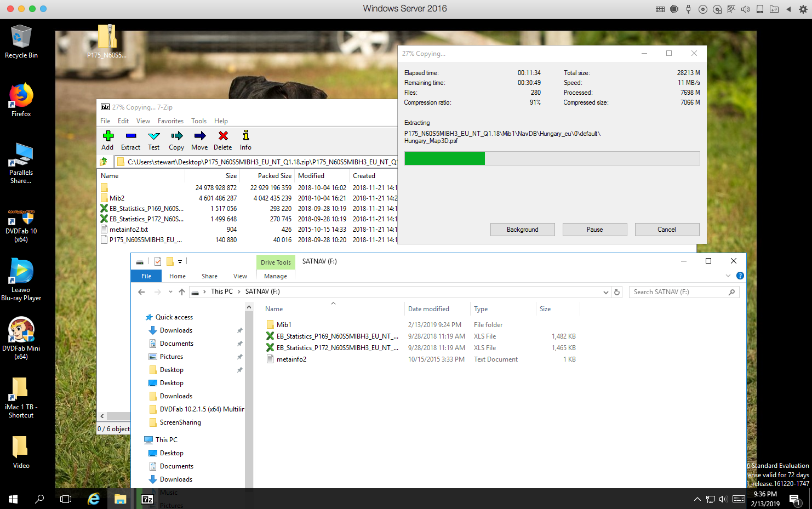Viewport: 812px width, 509px height.
Task: Open the Info icon in 7-Zip
Action: point(245,140)
